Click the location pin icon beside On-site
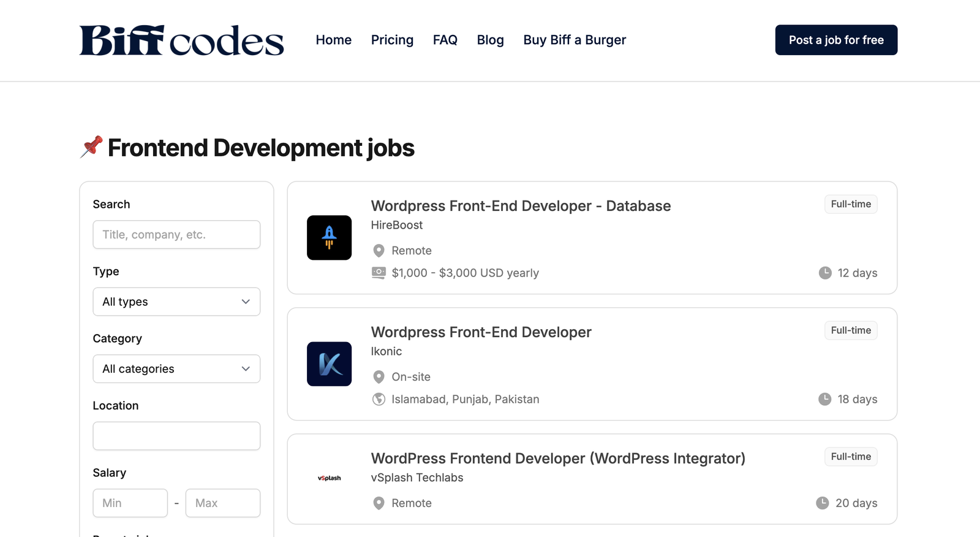Screen dimensions: 980x537 (379, 377)
